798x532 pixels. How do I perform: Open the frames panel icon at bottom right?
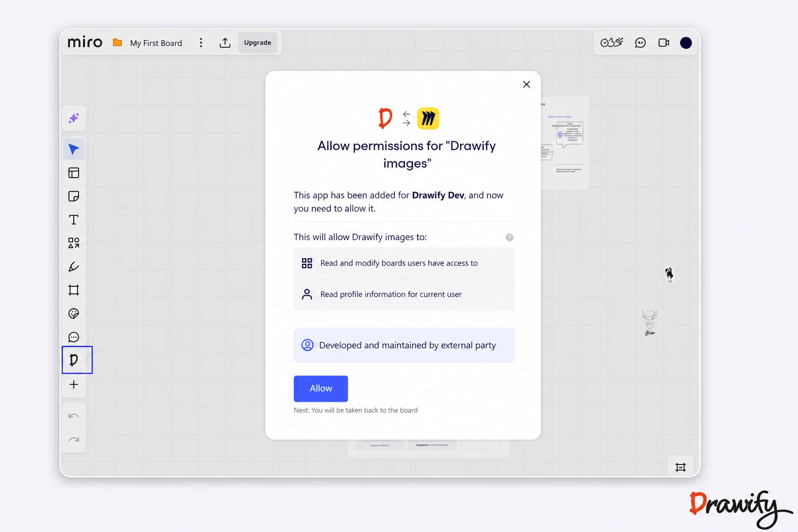[681, 467]
